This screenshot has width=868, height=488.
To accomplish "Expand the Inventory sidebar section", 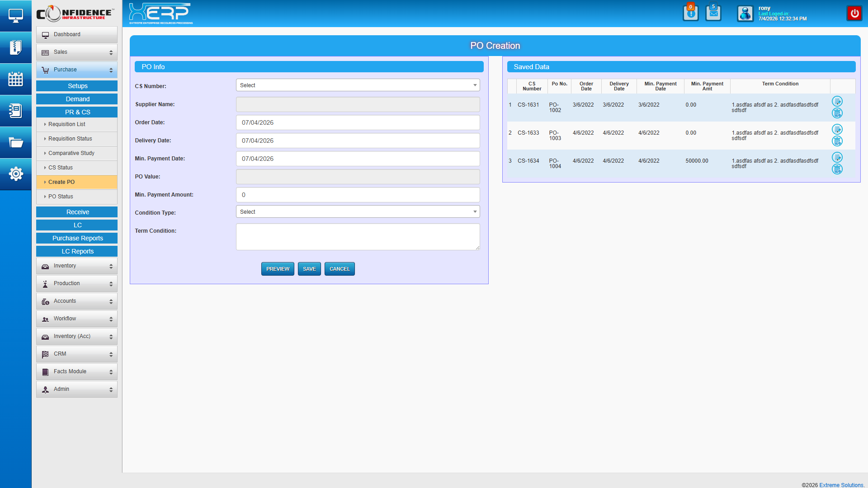I will (76, 266).
